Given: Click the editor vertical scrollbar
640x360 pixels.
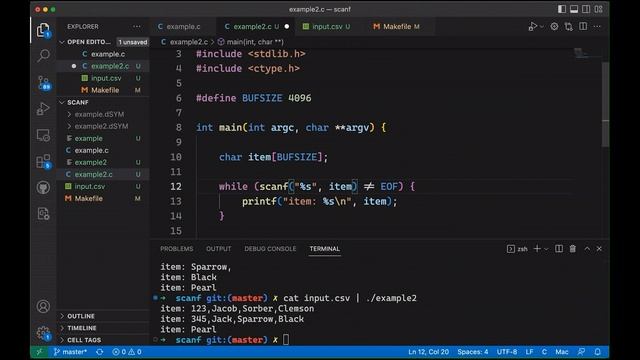Looking at the screenshot, I should tap(606, 104).
